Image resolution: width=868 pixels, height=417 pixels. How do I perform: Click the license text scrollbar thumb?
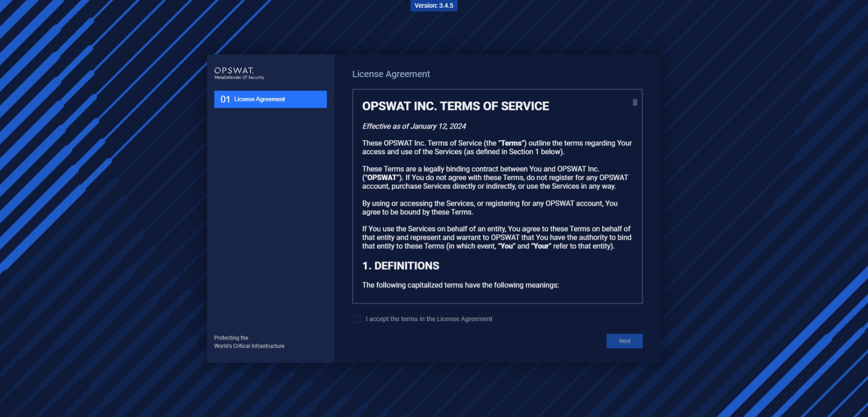click(635, 102)
